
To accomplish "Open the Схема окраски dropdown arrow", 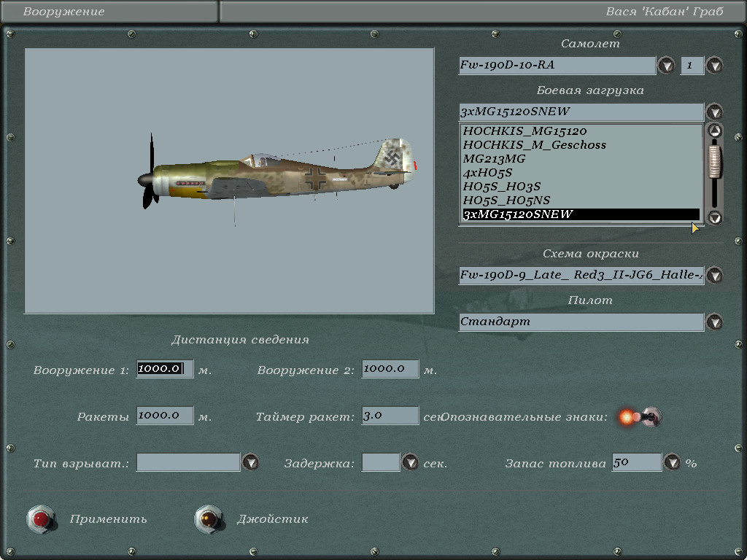I will pos(714,275).
